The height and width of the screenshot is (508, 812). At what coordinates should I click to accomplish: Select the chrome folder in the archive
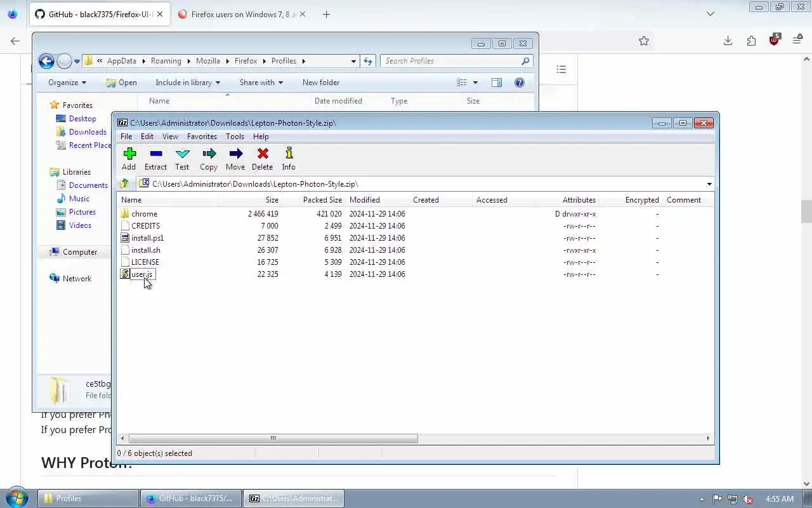click(x=145, y=214)
